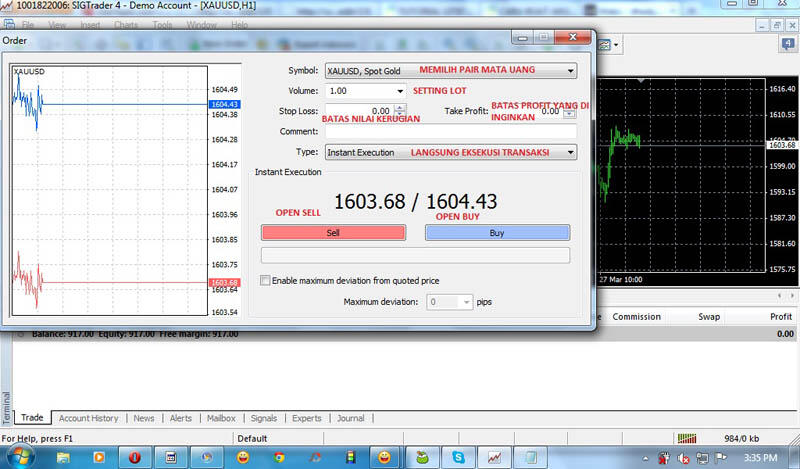The width and height of the screenshot is (800, 469).
Task: Open the Insert menu
Action: 90,25
